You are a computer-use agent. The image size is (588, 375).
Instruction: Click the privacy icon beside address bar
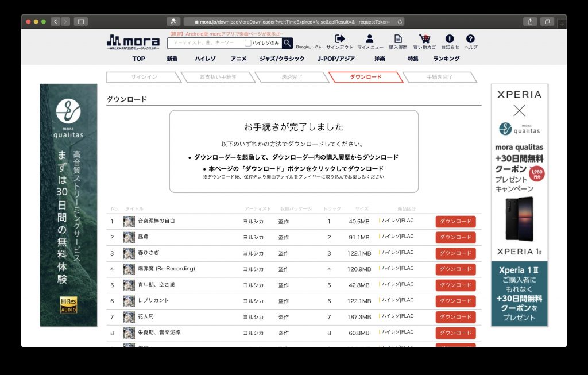173,22
